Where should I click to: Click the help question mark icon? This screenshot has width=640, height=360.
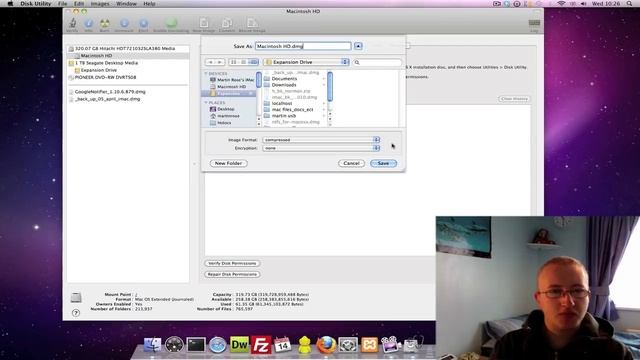coord(76,313)
